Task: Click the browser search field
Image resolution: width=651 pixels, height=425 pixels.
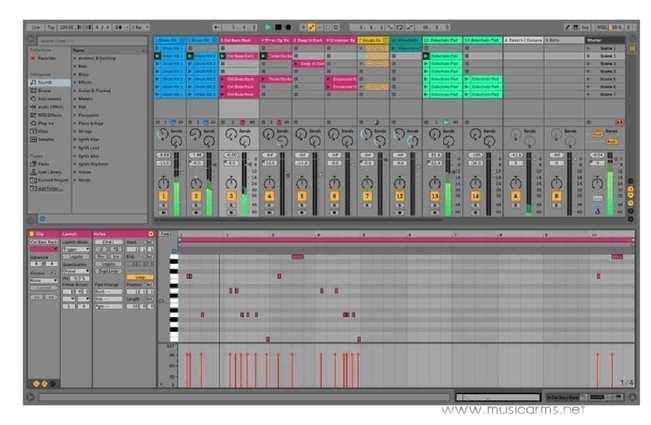Action: (x=85, y=39)
